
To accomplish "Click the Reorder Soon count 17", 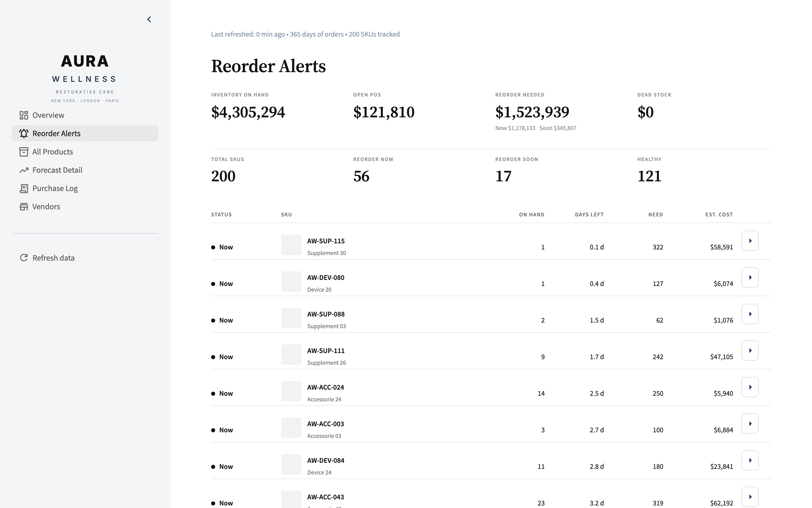I will (503, 176).
